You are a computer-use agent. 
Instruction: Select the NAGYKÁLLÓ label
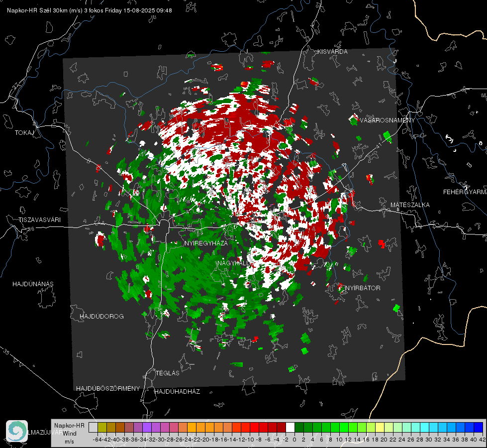point(234,263)
